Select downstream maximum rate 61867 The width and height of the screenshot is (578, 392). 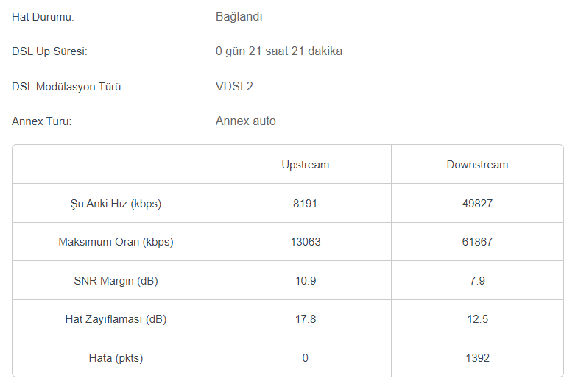click(x=477, y=242)
